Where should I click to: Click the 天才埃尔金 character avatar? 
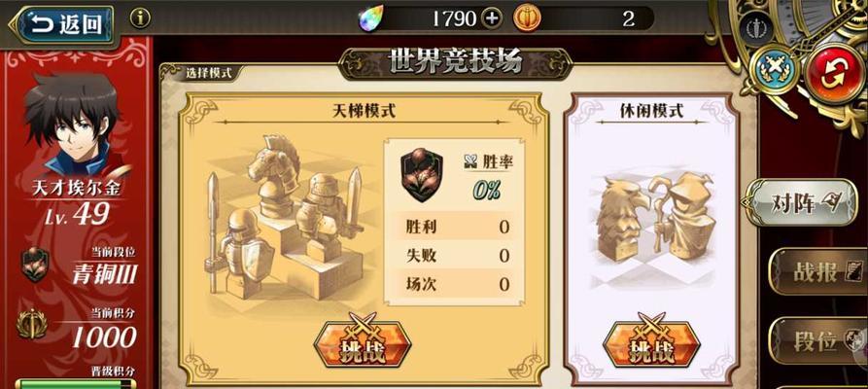click(72, 124)
